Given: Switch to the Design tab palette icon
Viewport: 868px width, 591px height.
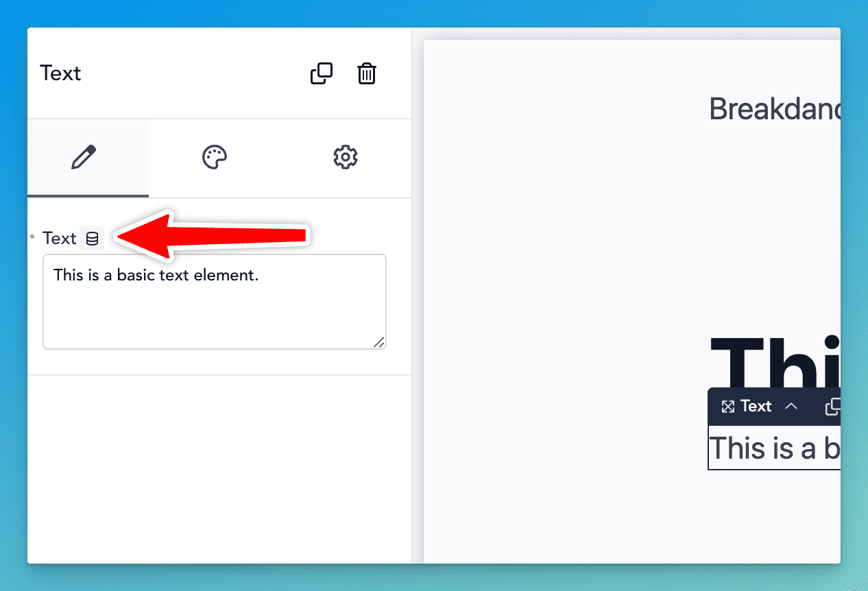Looking at the screenshot, I should coord(215,157).
